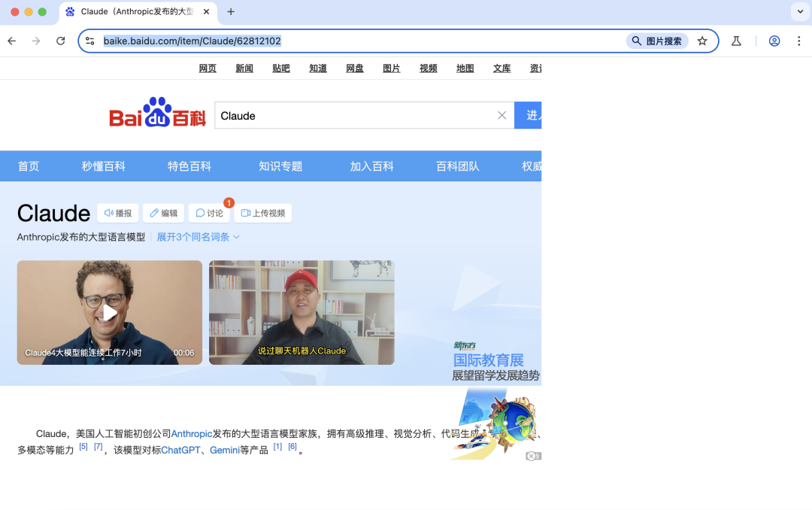Screen dimensions: 812x510
Task: Open 百科团队 nav item
Action: 458,166
